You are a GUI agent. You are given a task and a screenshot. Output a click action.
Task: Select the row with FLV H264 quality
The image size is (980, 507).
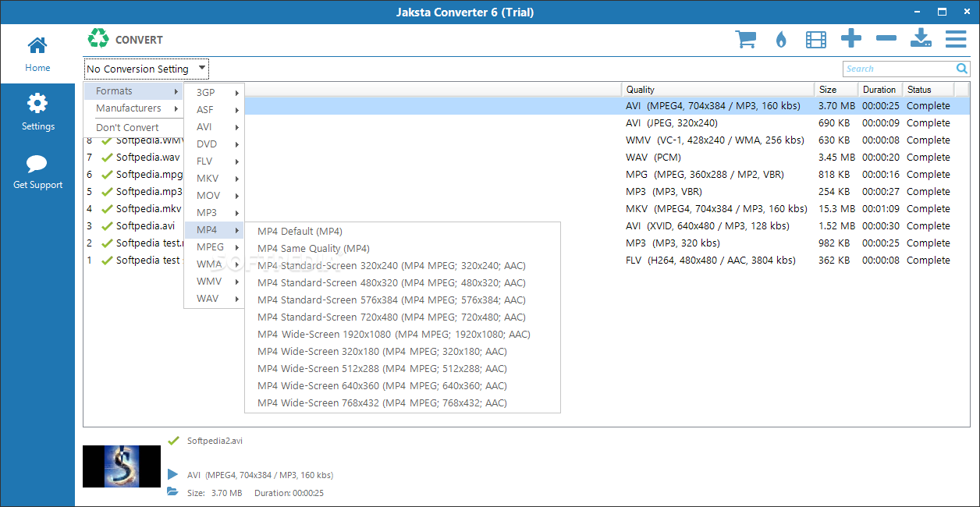[x=527, y=261]
